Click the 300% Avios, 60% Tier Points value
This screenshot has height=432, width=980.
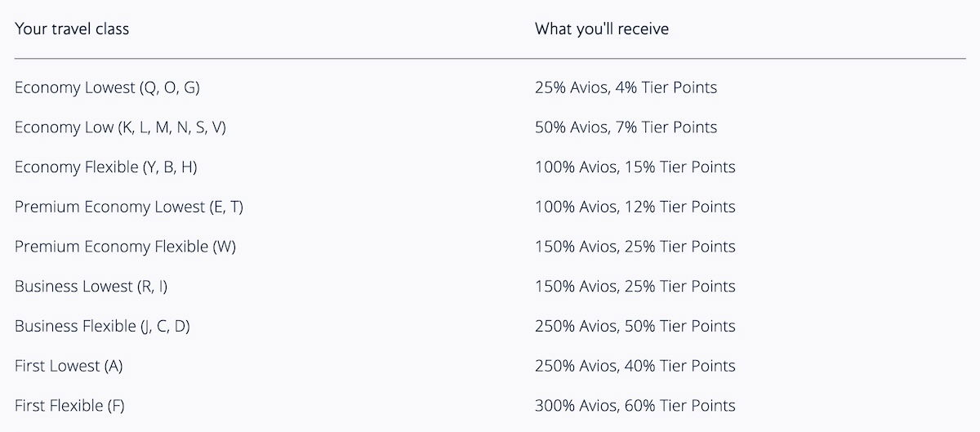(x=635, y=406)
